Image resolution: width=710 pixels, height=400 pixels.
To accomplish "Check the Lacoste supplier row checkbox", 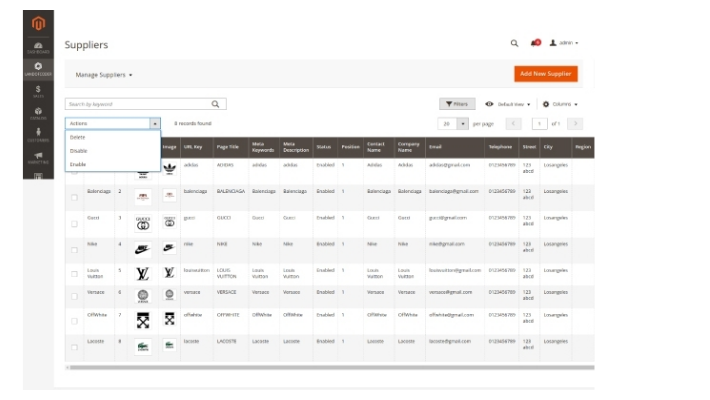I will [74, 347].
